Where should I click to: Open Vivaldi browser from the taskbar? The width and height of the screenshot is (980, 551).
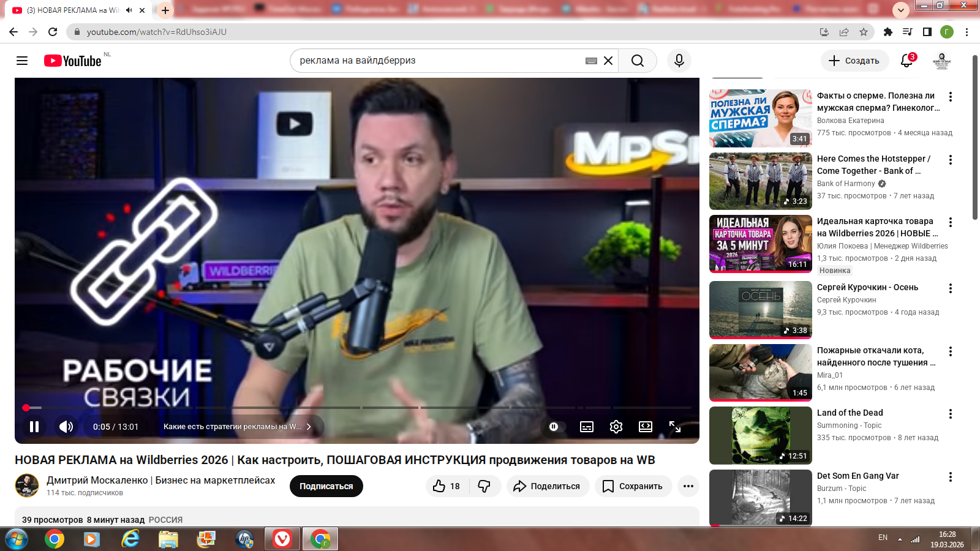point(282,539)
